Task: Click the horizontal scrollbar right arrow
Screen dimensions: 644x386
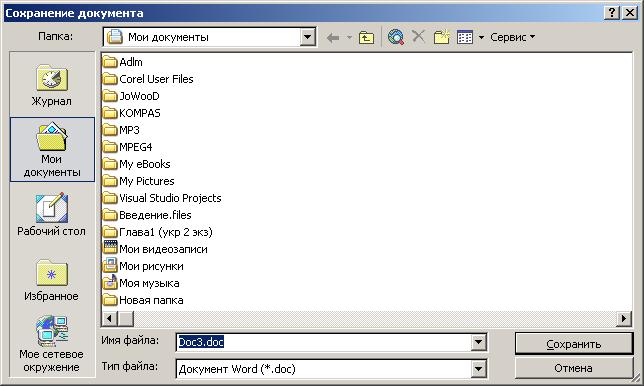Action: 624,318
